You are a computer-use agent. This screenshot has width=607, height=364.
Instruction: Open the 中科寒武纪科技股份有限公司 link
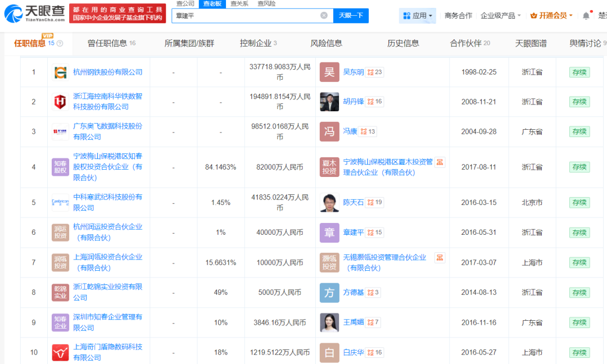(x=107, y=202)
